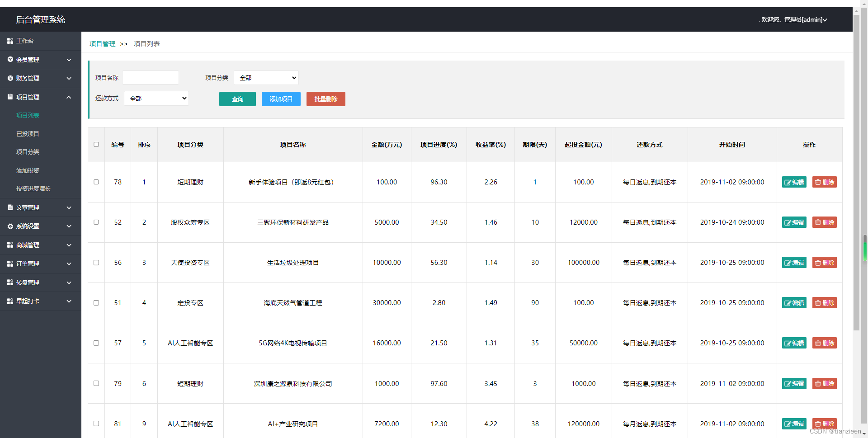Collapse the 项目管理 menu chevron

tap(69, 97)
